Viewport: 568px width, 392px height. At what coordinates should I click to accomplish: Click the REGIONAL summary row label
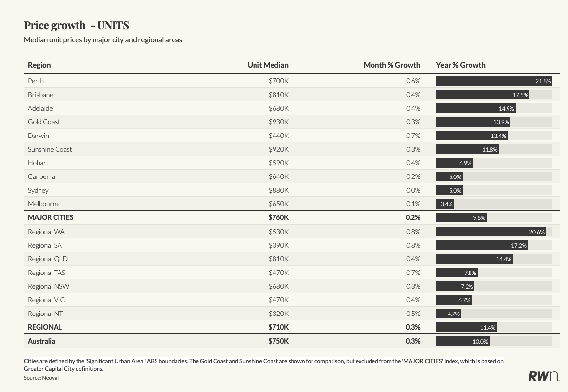[45, 327]
